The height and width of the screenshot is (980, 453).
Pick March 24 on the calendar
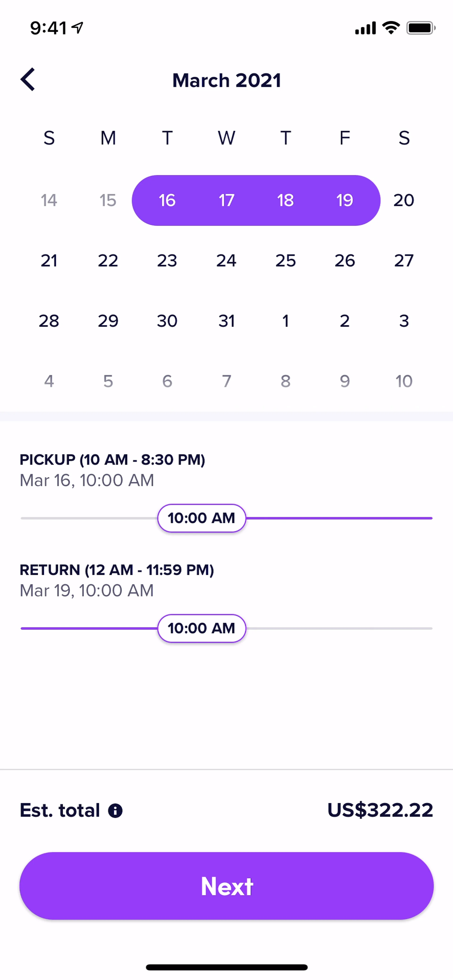coord(226,261)
